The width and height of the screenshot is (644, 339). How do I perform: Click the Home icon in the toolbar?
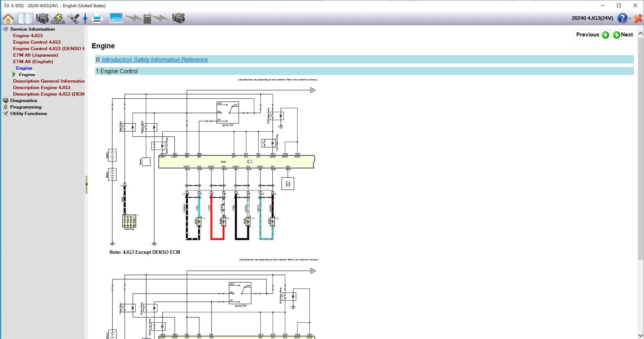[x=8, y=18]
